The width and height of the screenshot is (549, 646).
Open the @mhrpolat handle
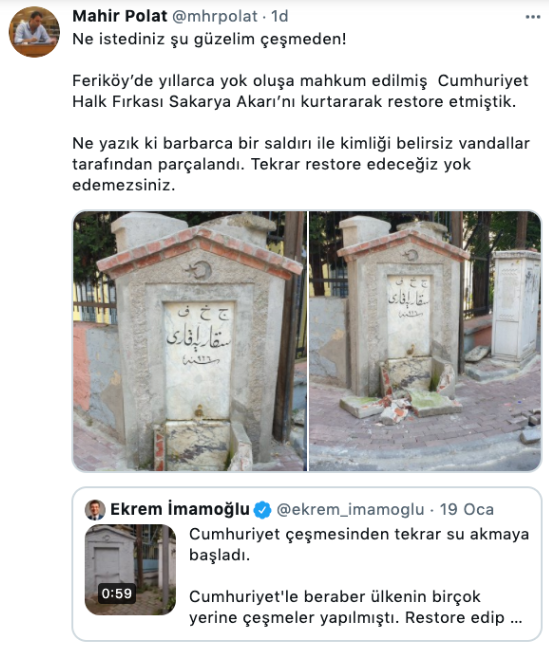[215, 16]
